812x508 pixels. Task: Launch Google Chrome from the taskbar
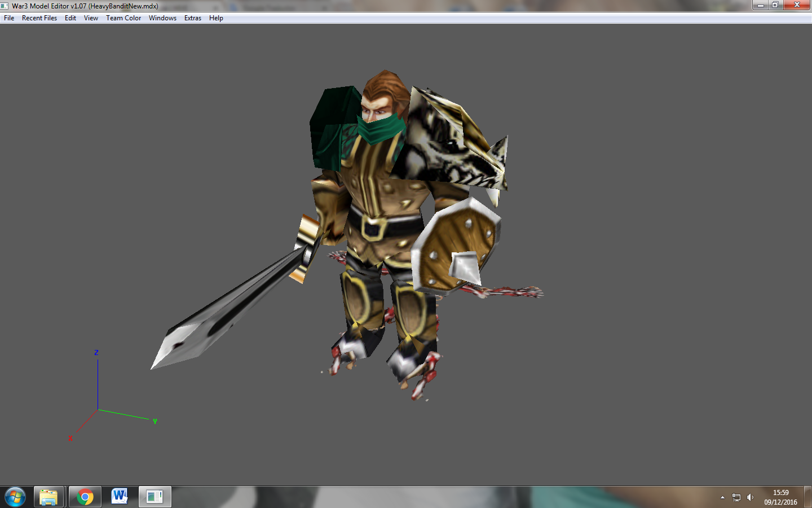pyautogui.click(x=85, y=497)
